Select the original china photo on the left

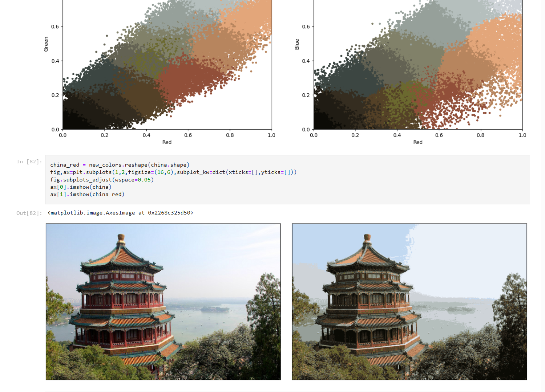tap(163, 302)
